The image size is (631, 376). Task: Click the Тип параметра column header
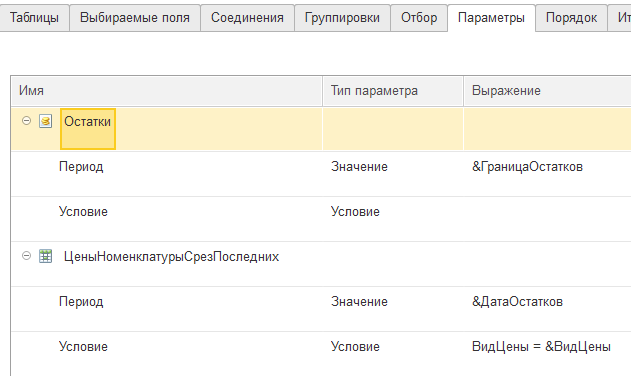(393, 91)
